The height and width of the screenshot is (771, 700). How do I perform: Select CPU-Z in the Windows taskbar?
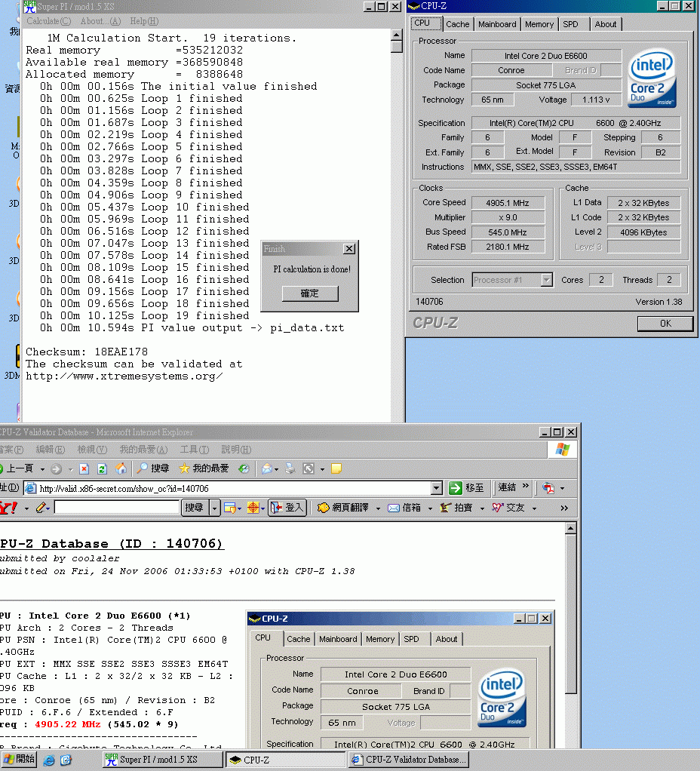click(285, 759)
